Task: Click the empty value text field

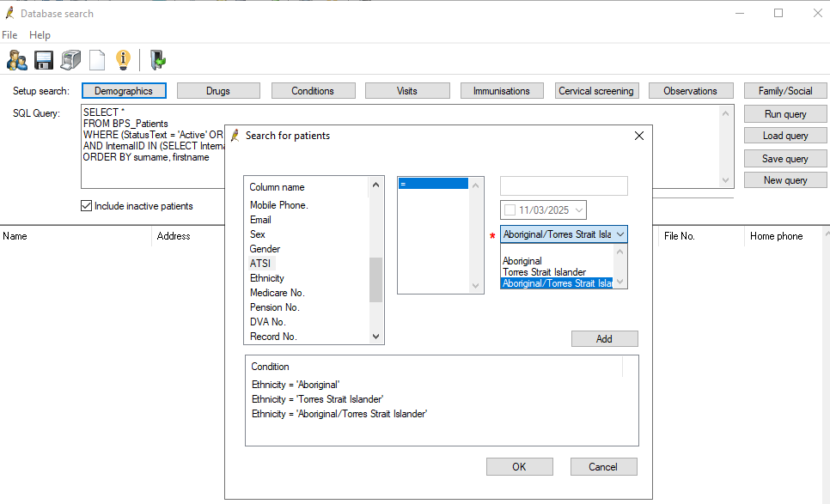Action: [564, 186]
